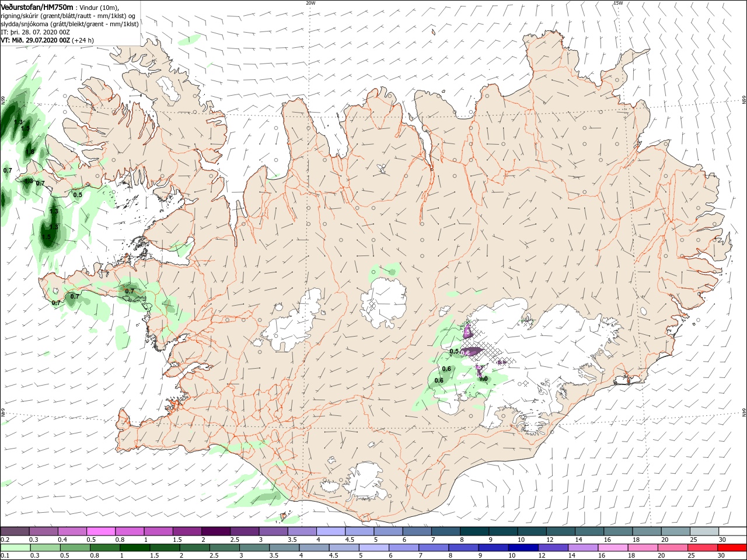Click the bright red 30 swatch in bottom legend row
The width and height of the screenshot is (747, 560).
tap(732, 548)
